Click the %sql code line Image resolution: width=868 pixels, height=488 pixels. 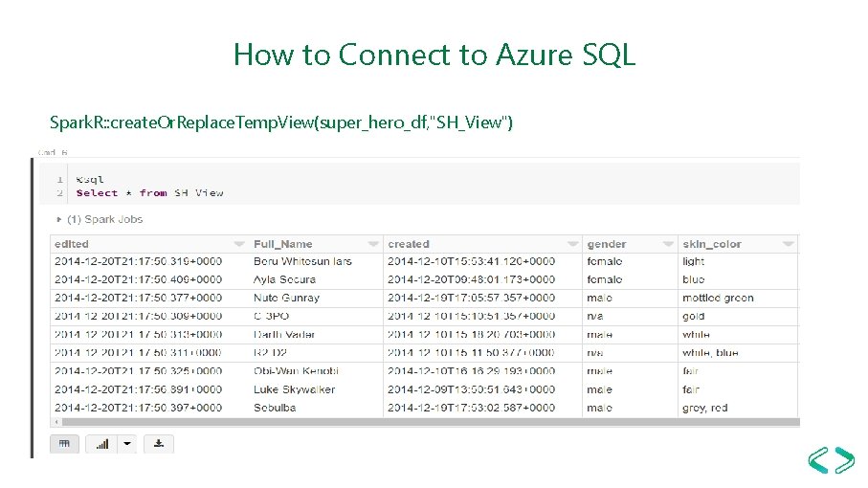pyautogui.click(x=90, y=179)
